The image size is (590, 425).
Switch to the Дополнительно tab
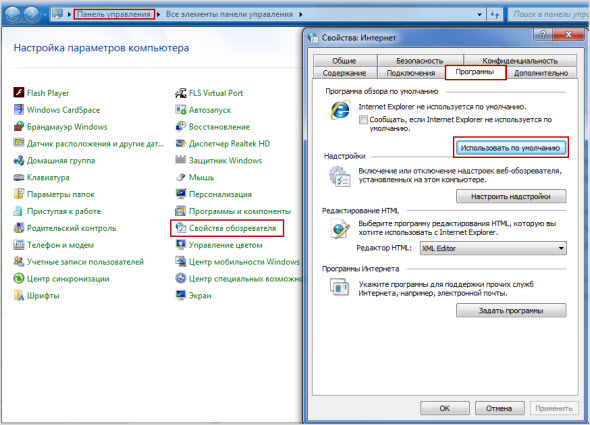[541, 73]
